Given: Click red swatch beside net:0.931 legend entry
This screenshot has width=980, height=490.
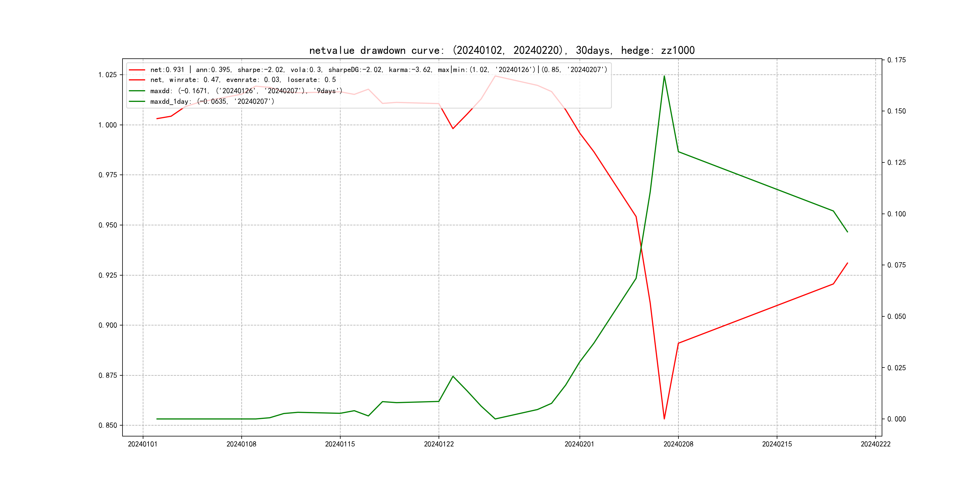Looking at the screenshot, I should pyautogui.click(x=137, y=70).
